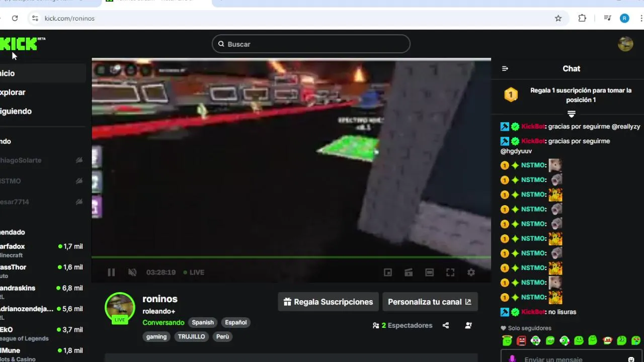Click KickBot in the 'no lisuras' message
This screenshot has width=644, height=362.
[533, 312]
